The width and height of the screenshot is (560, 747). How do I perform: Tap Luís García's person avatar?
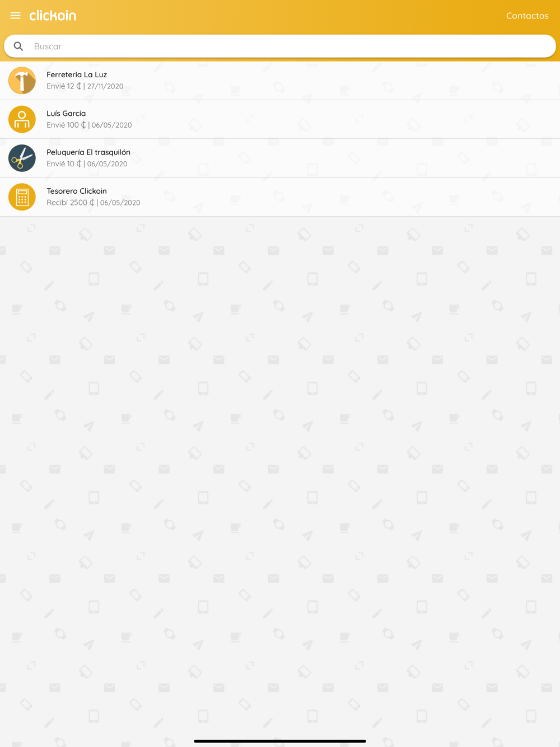click(22, 119)
